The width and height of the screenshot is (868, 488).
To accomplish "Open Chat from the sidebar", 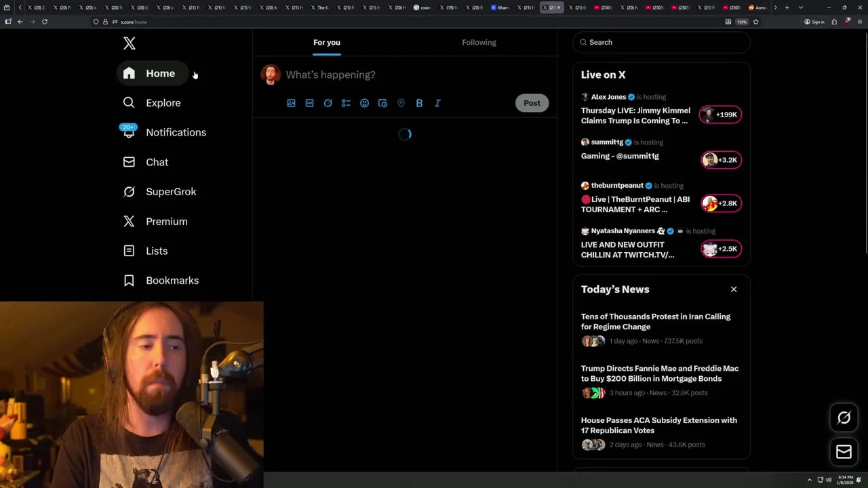I will [146, 162].
